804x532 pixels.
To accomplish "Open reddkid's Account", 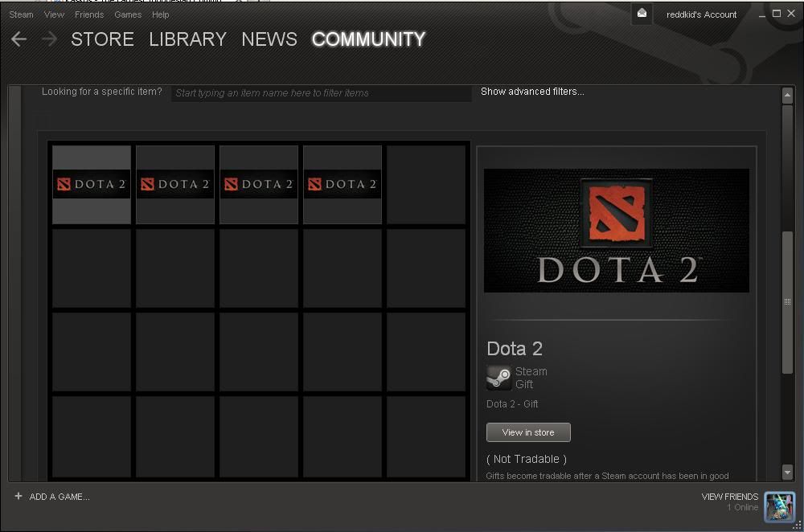I will [x=701, y=14].
